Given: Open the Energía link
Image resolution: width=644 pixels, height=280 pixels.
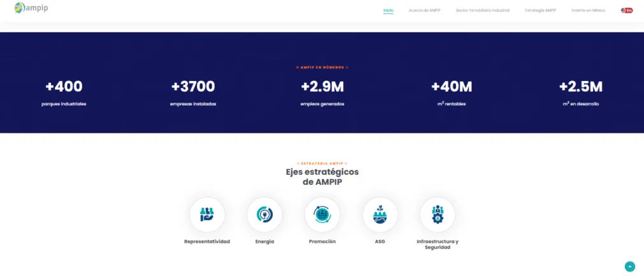Looking at the screenshot, I should [x=265, y=241].
